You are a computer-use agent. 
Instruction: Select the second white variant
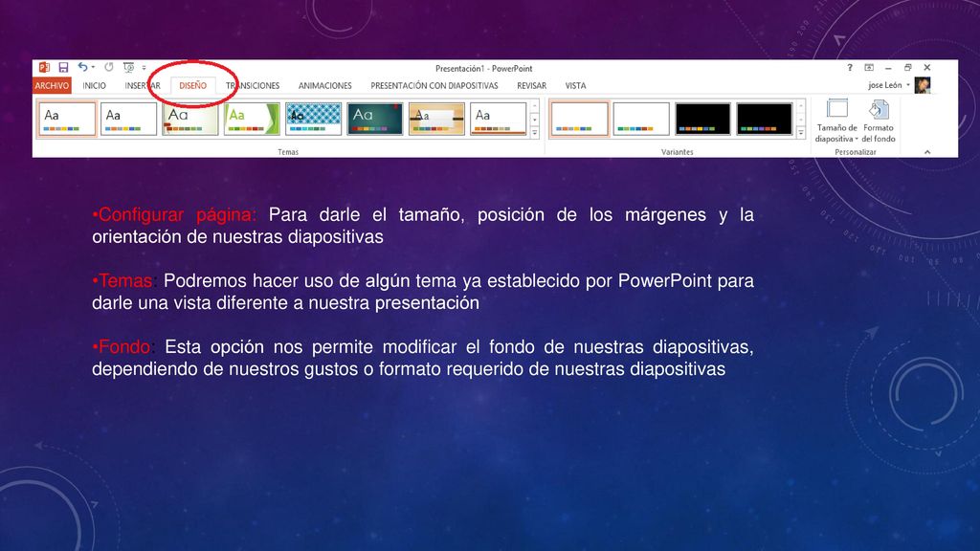[x=641, y=119]
